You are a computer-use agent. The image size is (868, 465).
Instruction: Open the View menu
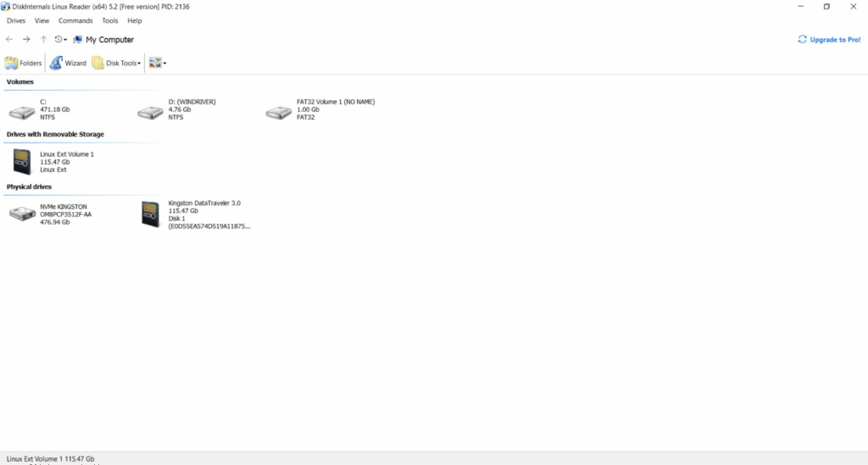point(42,20)
